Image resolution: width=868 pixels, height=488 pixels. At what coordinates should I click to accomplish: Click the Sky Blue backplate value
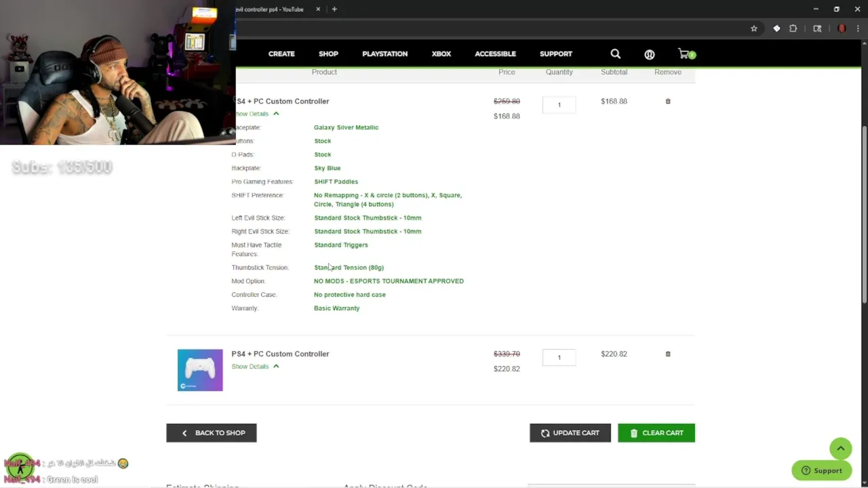click(x=327, y=168)
